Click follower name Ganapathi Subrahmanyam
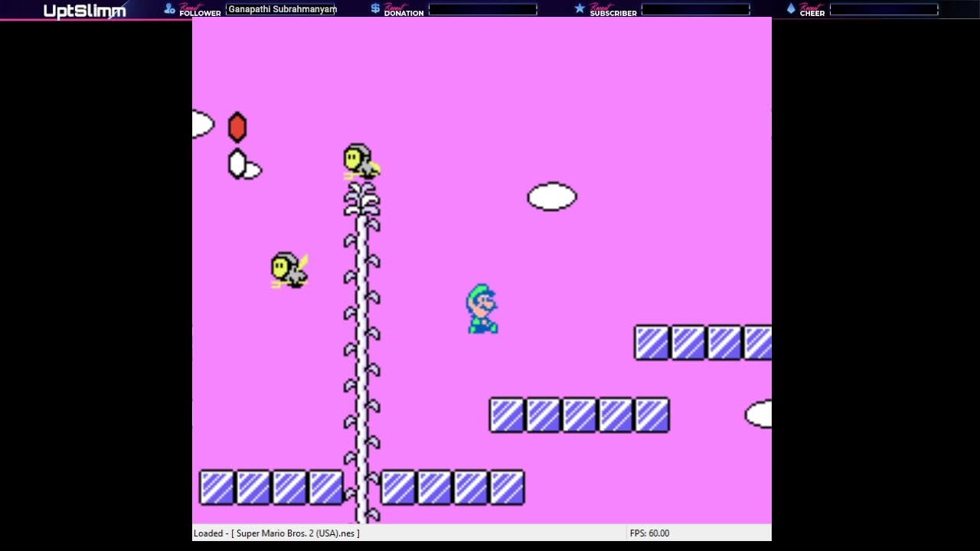The height and width of the screenshot is (551, 980). pos(283,9)
